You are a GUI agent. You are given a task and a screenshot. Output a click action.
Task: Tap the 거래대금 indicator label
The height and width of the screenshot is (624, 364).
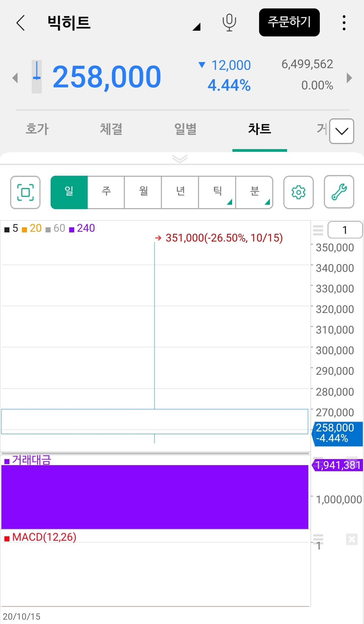[x=28, y=460]
